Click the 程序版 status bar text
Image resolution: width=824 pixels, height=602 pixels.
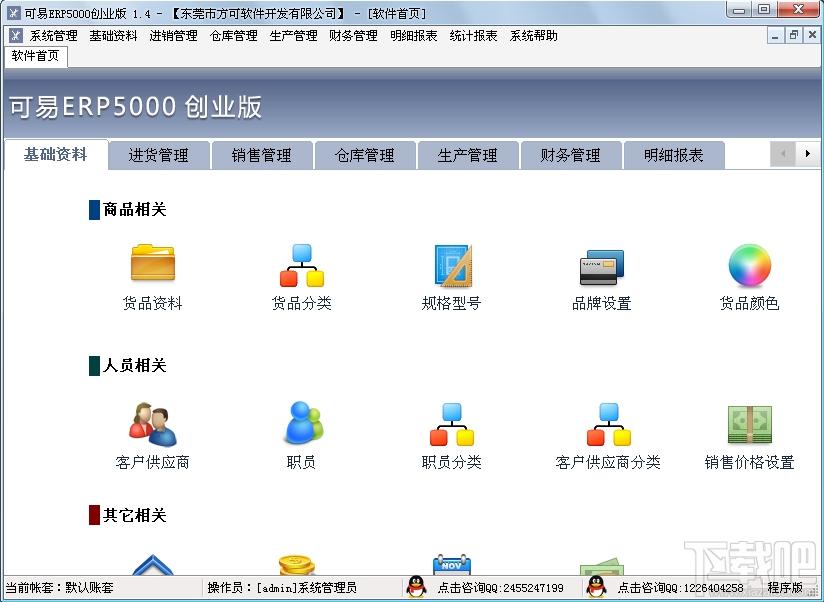tap(785, 587)
